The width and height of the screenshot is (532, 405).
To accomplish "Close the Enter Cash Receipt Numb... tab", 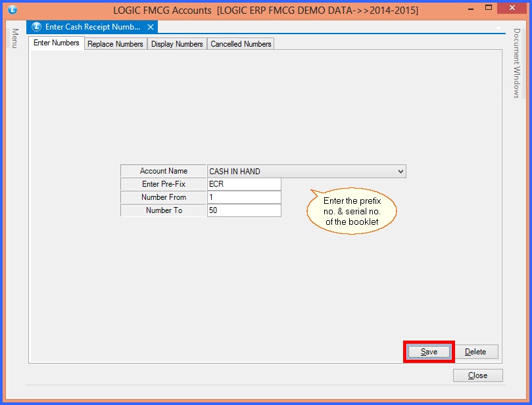I will pyautogui.click(x=151, y=27).
